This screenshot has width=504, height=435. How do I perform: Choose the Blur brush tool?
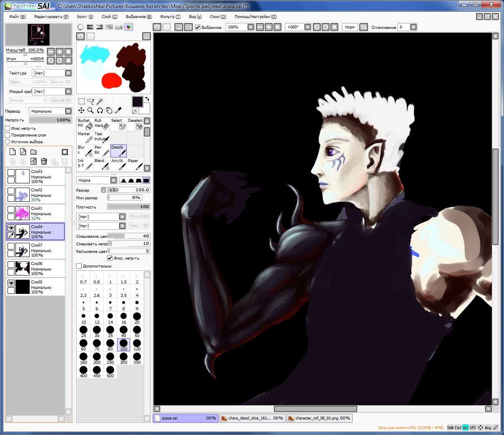[85, 150]
